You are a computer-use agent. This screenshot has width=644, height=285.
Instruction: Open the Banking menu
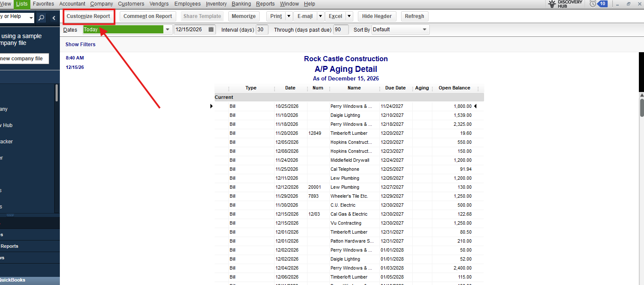[241, 4]
